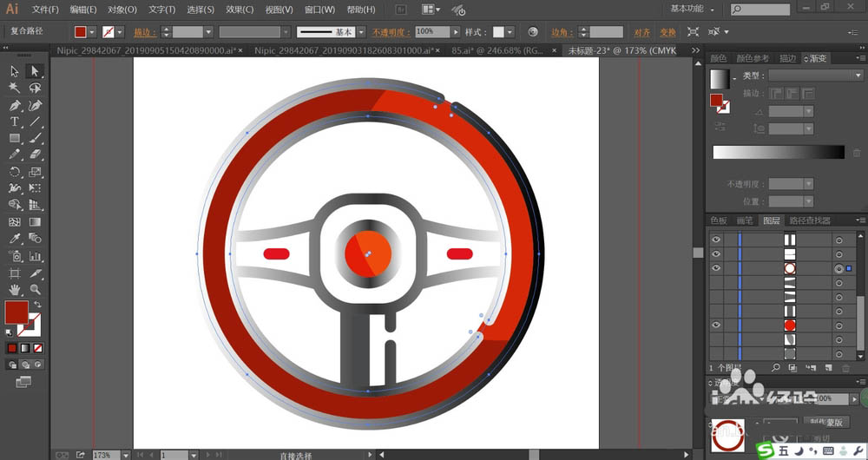Select the Scale tool
This screenshot has width=868, height=460.
click(35, 172)
